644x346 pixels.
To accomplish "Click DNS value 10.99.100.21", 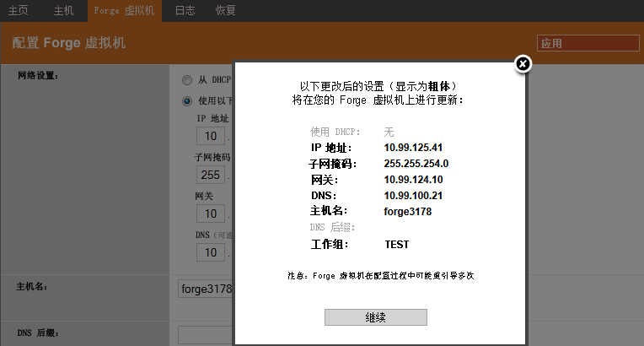I will pyautogui.click(x=413, y=196).
